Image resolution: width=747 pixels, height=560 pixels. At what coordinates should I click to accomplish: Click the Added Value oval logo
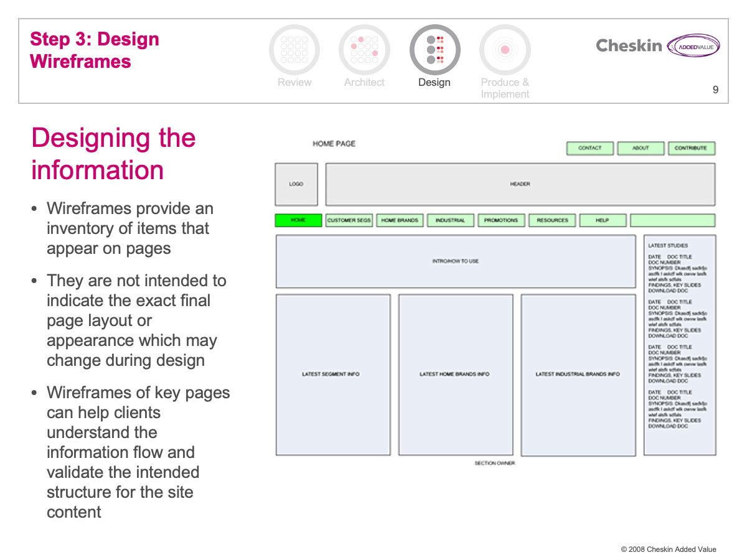[x=693, y=46]
